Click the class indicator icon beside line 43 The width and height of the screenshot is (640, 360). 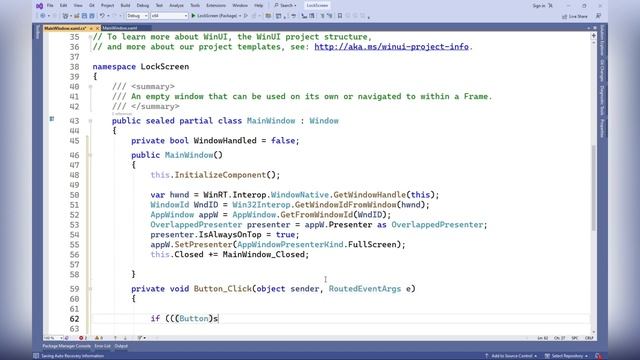pyautogui.click(x=51, y=119)
